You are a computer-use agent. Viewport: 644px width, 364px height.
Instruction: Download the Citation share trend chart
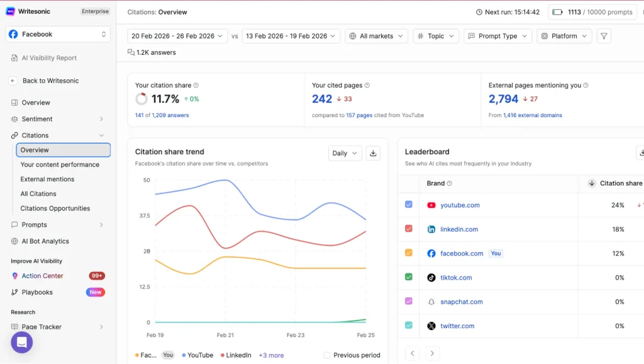coord(373,153)
